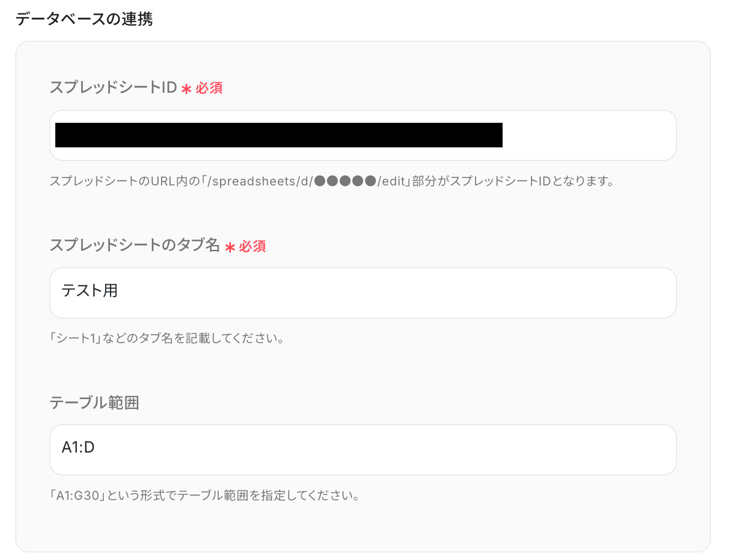Screen dimensions: 741x560
Task: Click empty card space below the range hint
Action: 363,527
